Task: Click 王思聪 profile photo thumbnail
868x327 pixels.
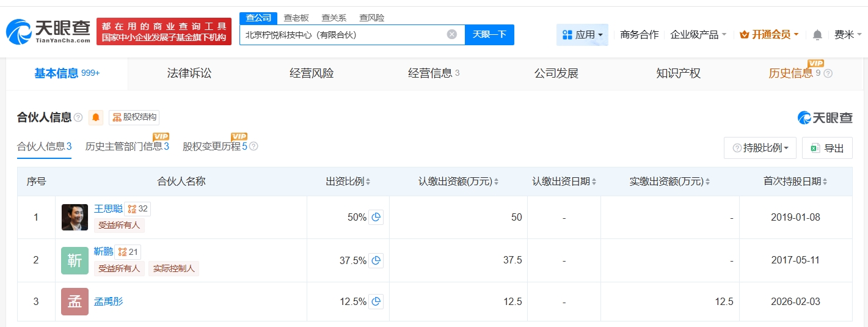Action: tap(75, 217)
